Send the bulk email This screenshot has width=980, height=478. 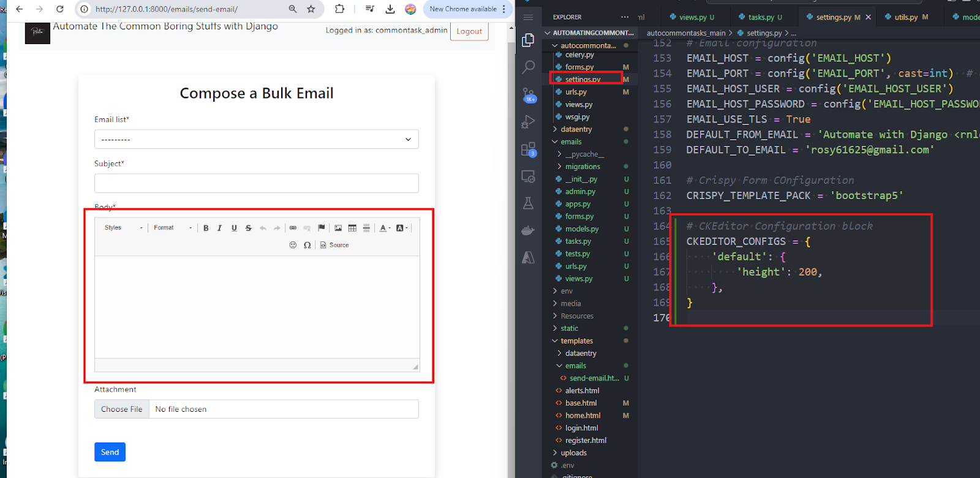(x=110, y=452)
